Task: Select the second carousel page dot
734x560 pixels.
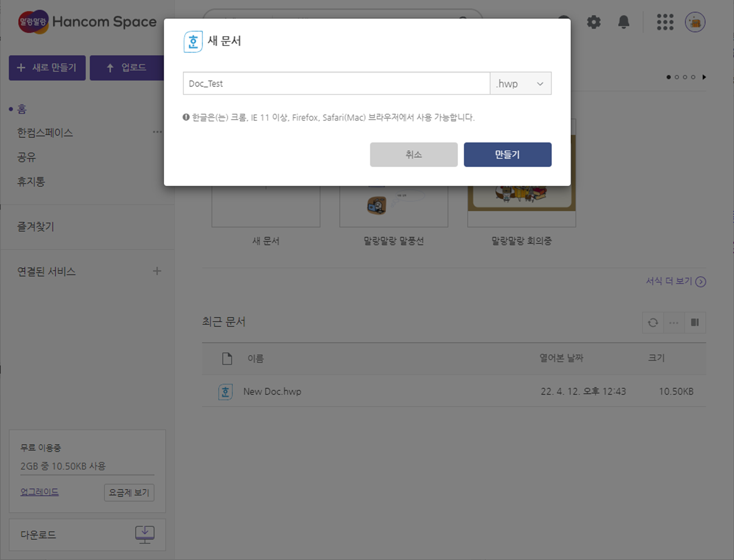Action: (x=677, y=77)
